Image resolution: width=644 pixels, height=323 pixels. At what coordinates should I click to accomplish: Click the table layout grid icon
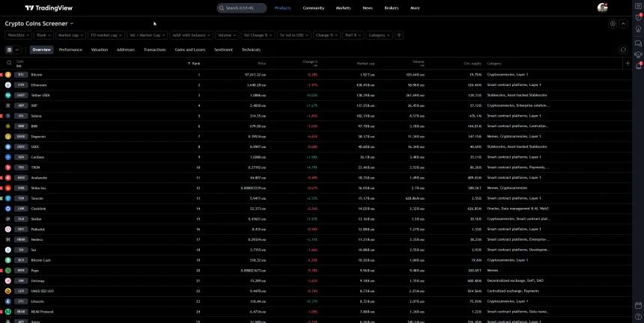click(x=10, y=49)
